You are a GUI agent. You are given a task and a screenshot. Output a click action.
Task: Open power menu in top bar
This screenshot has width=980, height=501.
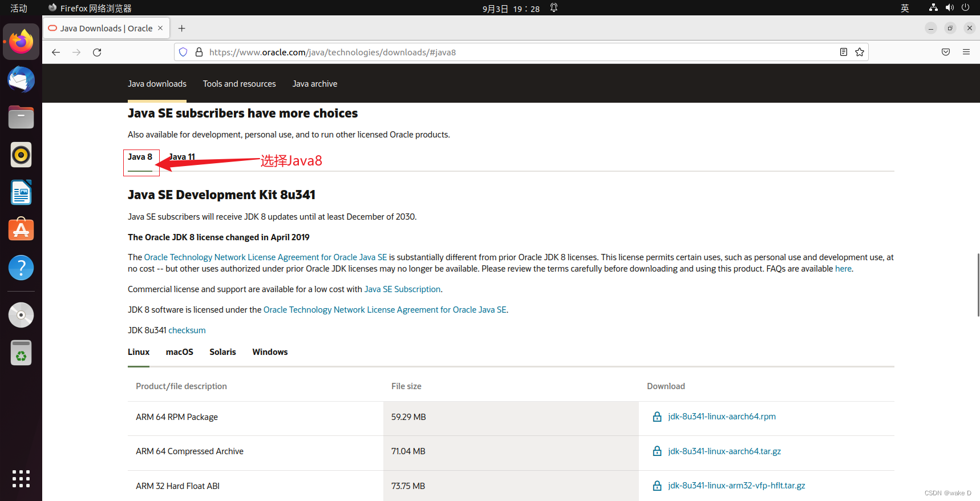(x=965, y=8)
